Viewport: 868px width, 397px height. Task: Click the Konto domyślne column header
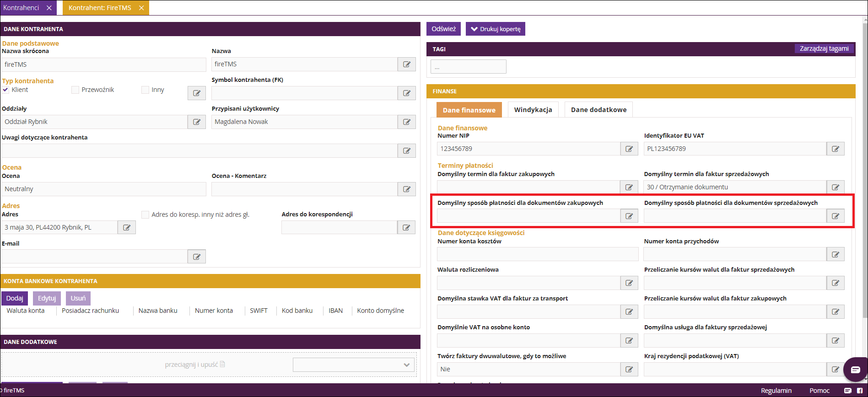click(x=381, y=311)
